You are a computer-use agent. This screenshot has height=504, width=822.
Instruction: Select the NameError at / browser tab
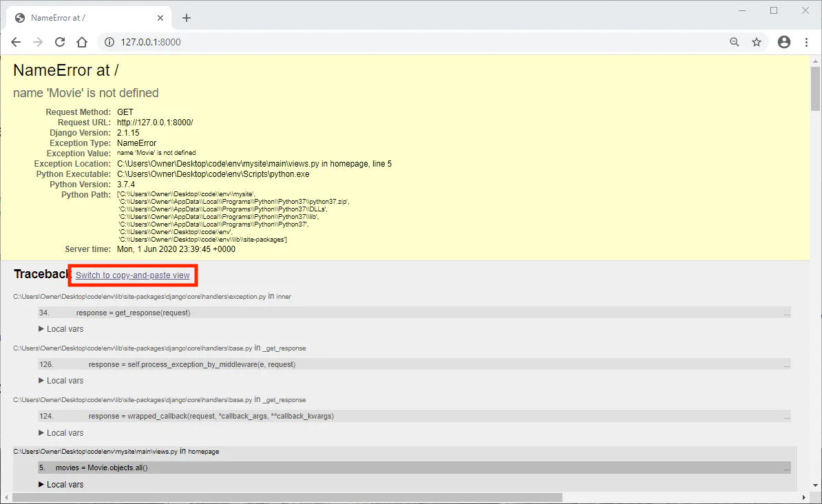point(83,17)
